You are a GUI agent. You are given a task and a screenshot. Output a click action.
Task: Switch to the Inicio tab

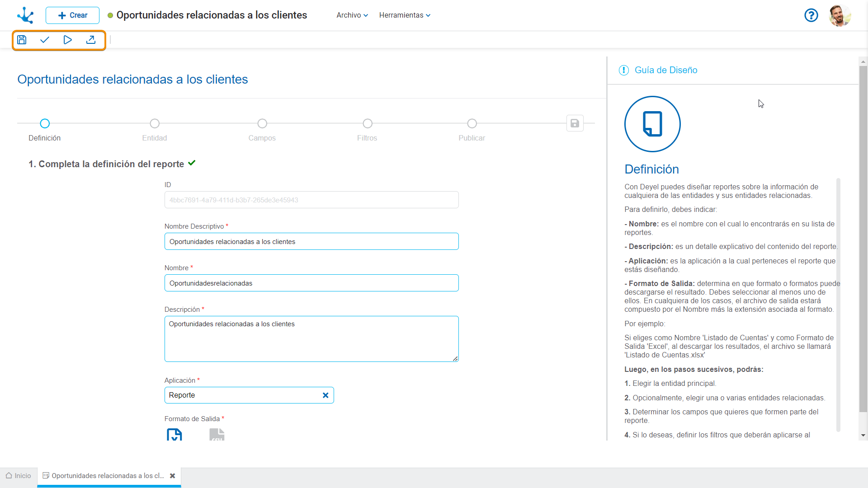tap(19, 476)
